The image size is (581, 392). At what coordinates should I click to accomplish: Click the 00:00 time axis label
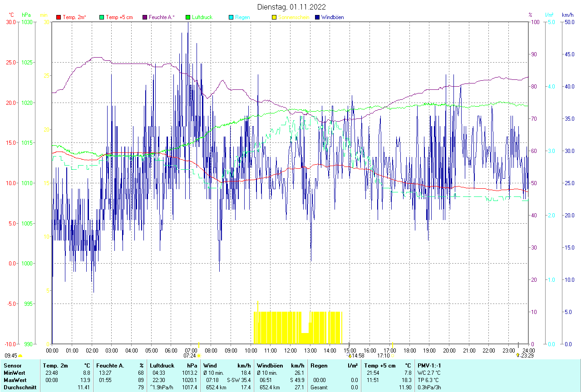52,350
